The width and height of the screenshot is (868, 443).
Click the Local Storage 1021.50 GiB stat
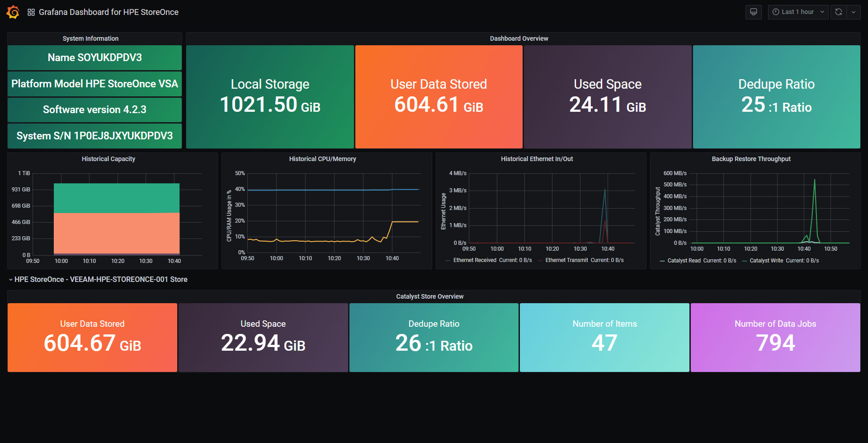(270, 97)
